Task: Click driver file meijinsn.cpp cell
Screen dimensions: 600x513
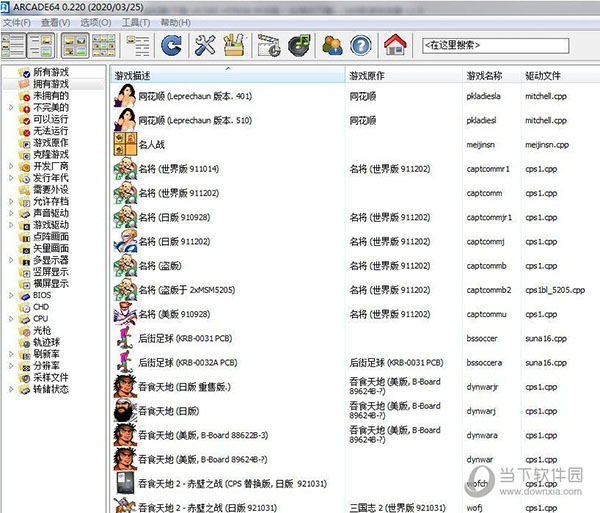Action: [547, 145]
